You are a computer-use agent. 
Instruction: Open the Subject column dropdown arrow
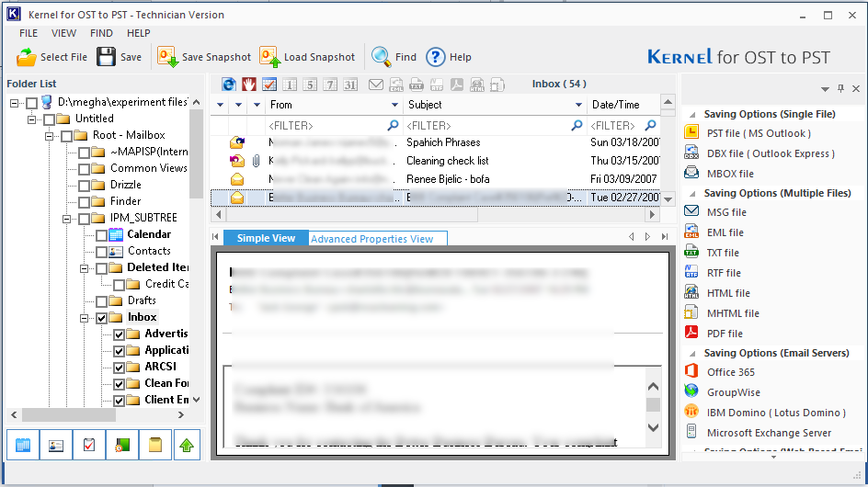tap(578, 105)
